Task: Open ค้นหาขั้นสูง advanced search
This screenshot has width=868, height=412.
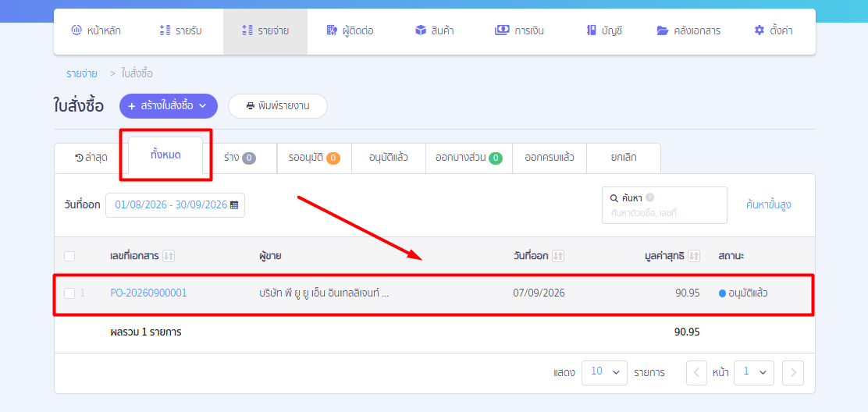Action: coord(768,205)
